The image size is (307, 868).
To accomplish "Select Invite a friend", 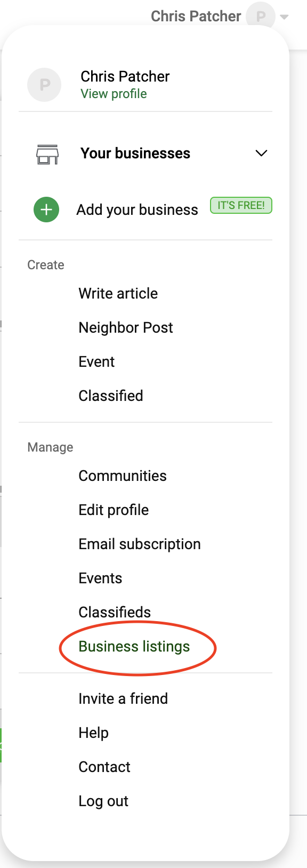I will click(x=123, y=698).
